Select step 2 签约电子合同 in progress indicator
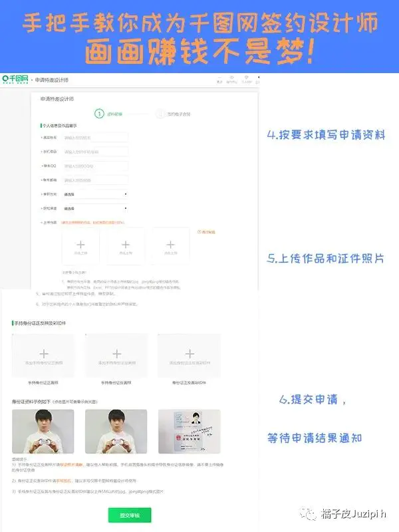This screenshot has height=532, width=399. 174,114
